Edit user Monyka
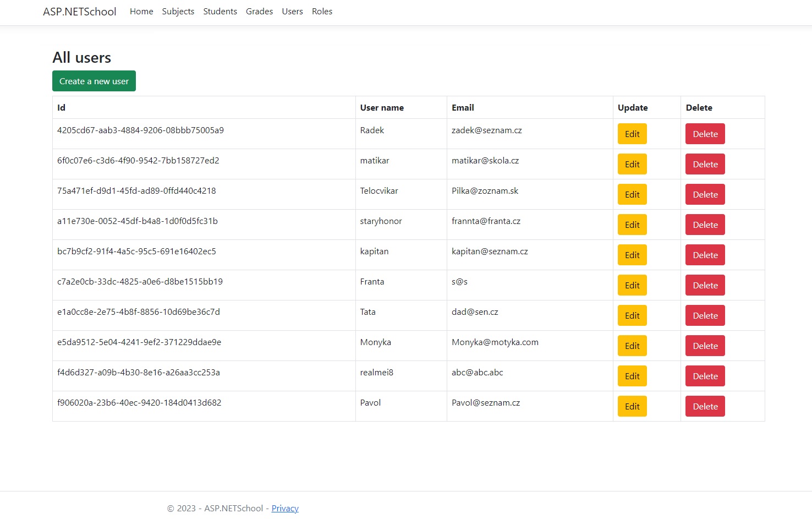The height and width of the screenshot is (519, 812). click(x=632, y=346)
